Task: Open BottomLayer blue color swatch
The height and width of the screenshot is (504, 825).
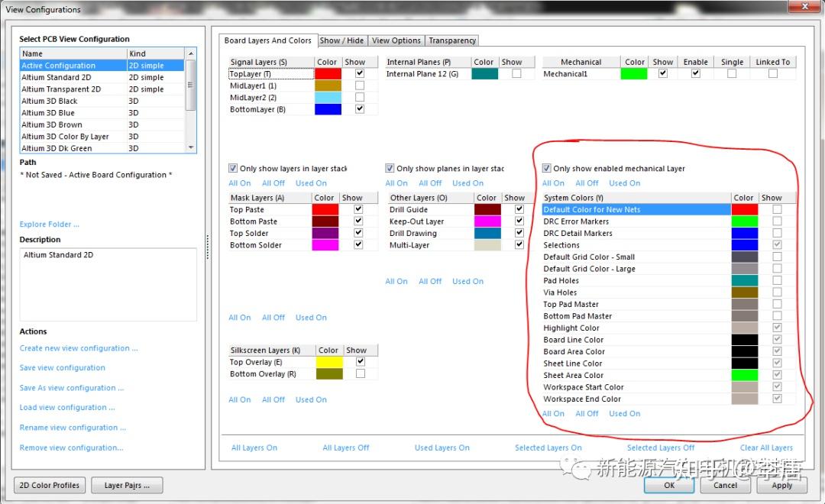Action: pos(328,109)
